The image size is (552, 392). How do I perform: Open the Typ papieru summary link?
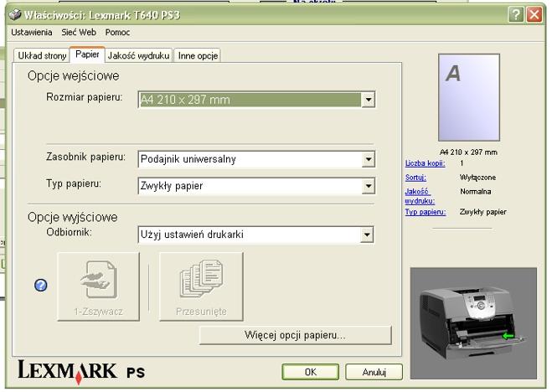[426, 212]
